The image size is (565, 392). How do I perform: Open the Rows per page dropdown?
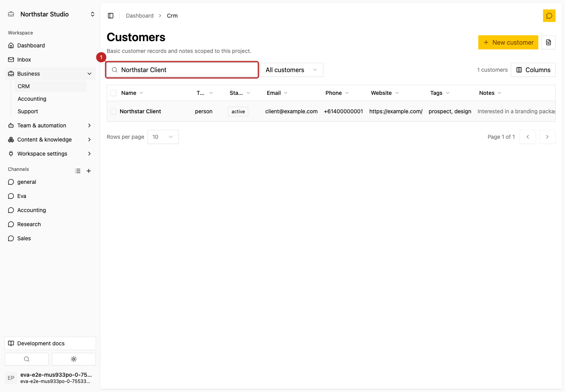(163, 137)
